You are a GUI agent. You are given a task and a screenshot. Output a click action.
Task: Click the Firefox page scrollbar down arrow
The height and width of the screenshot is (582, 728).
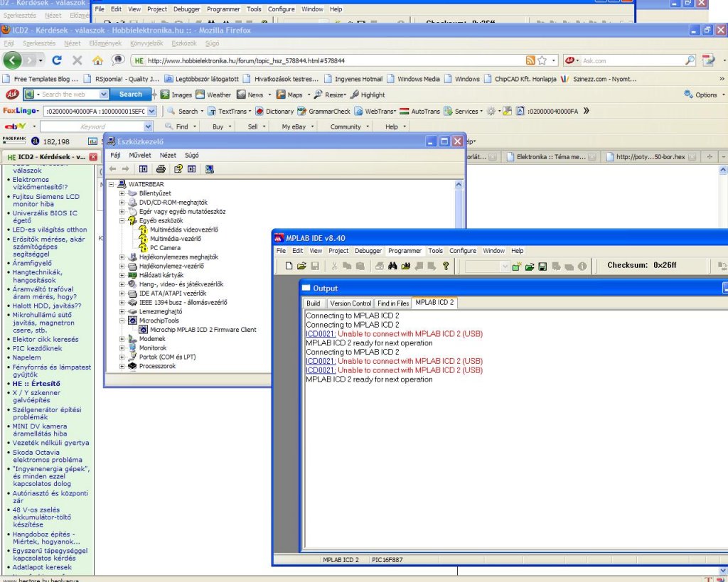coord(723,571)
